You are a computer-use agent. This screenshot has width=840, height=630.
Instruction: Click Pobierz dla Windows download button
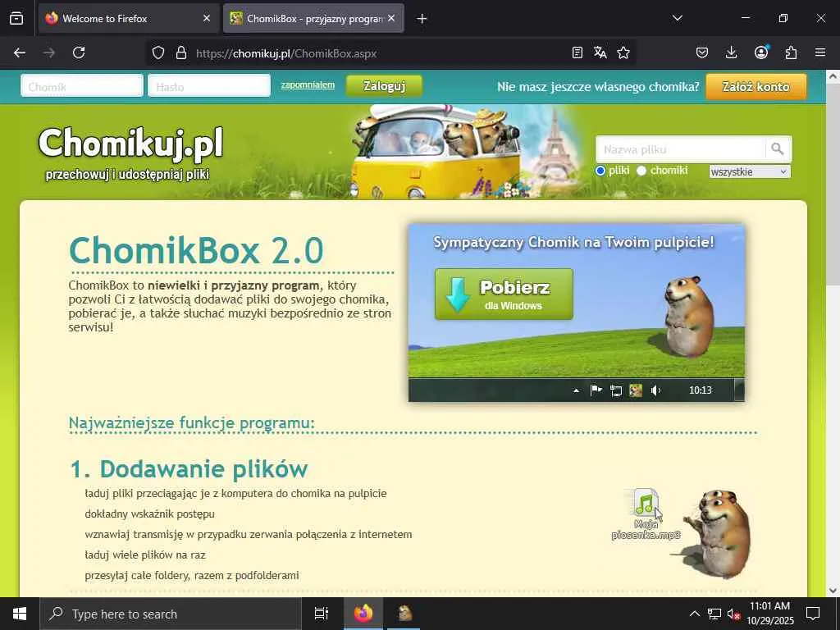point(504,294)
